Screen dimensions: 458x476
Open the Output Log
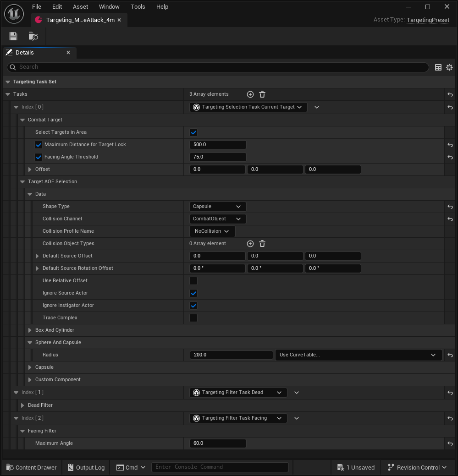(x=86, y=467)
